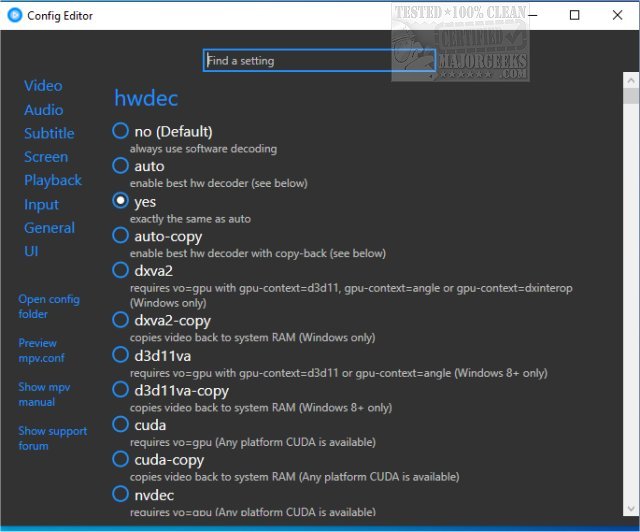This screenshot has height=532, width=640.
Task: Switch to the Input settings category
Action: (x=41, y=204)
